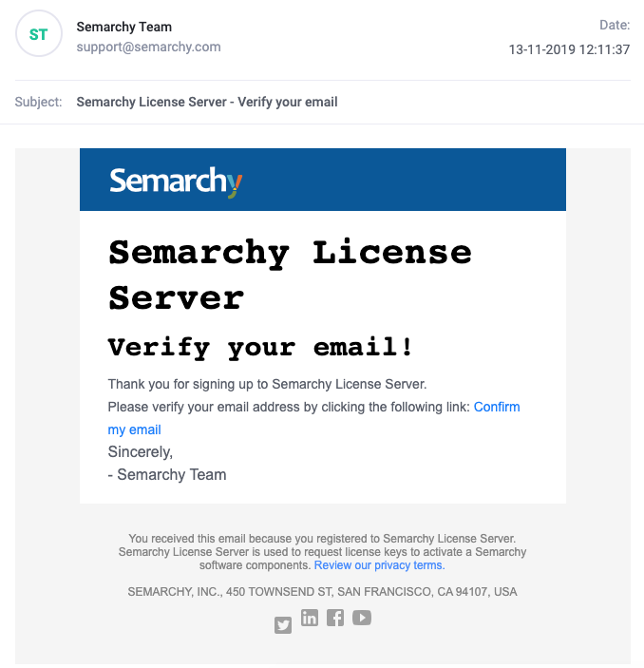Click the 'Date:' label
Viewport: 644px width, 668px height.
tap(615, 25)
